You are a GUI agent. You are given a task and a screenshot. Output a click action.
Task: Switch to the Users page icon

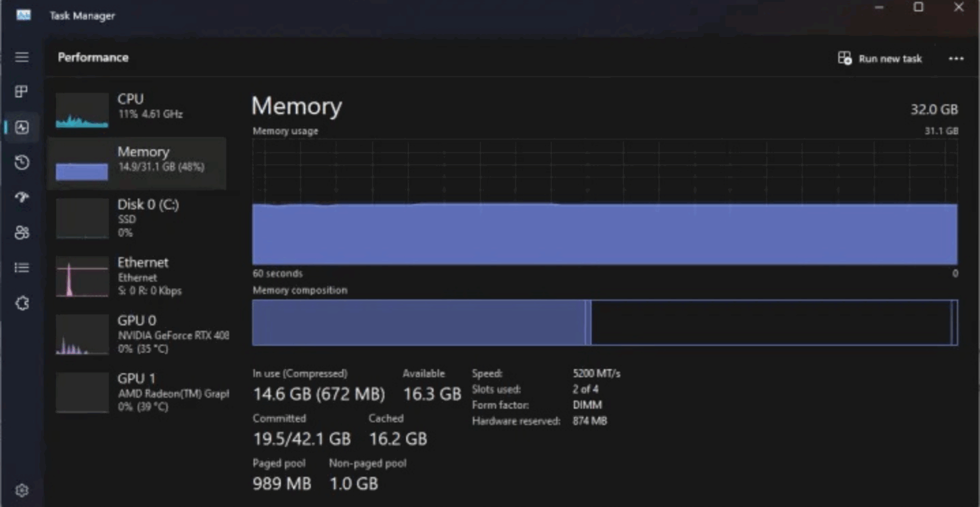pos(22,232)
